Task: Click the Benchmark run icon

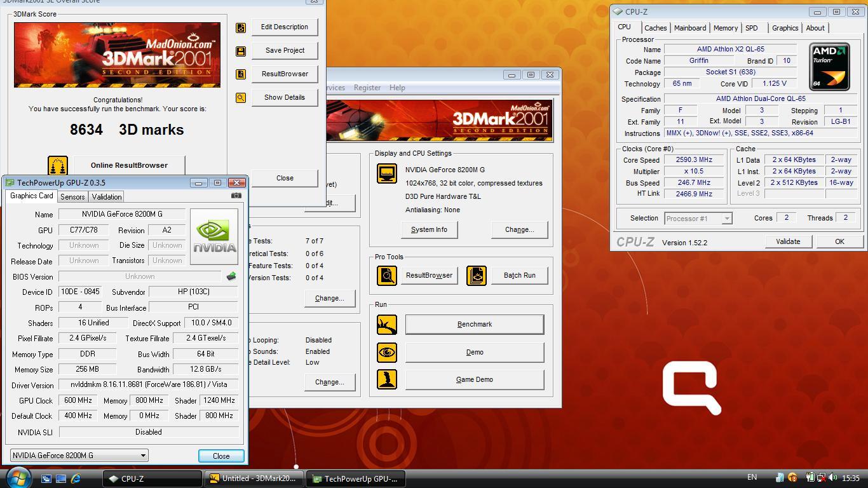Action: coord(387,325)
